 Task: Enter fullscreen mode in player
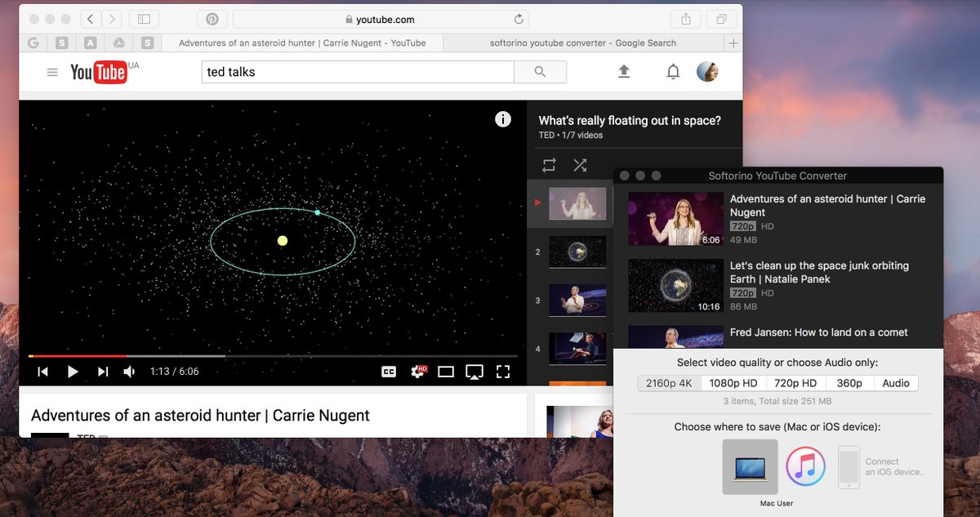click(503, 372)
